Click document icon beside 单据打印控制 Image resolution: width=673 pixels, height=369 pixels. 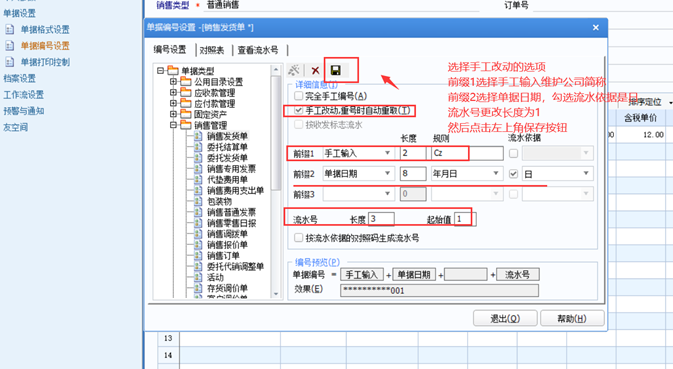pos(9,62)
